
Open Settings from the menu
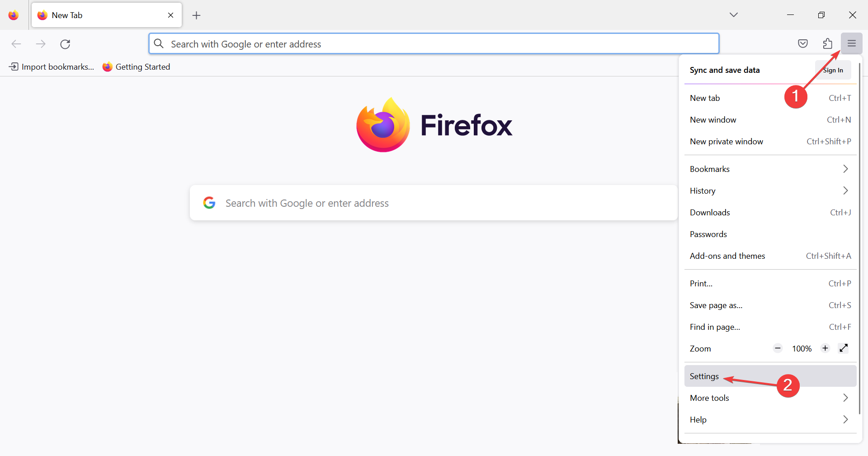[770, 376]
